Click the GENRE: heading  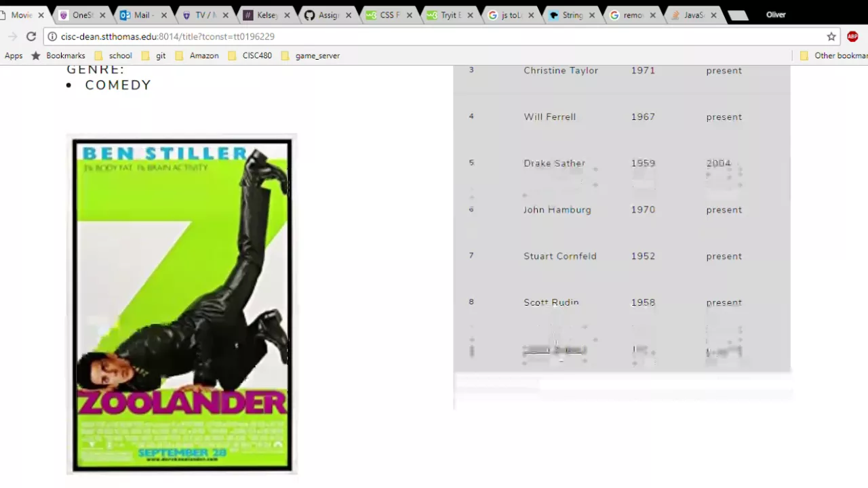(x=96, y=69)
